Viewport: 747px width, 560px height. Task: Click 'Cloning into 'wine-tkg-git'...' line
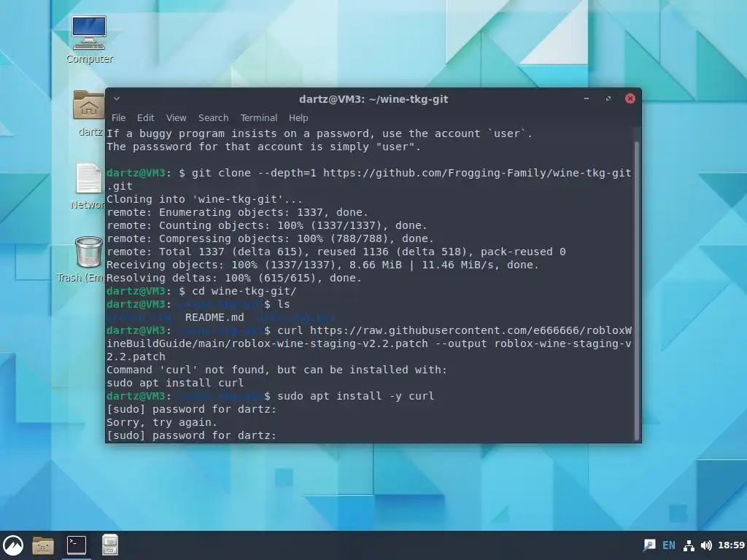204,199
